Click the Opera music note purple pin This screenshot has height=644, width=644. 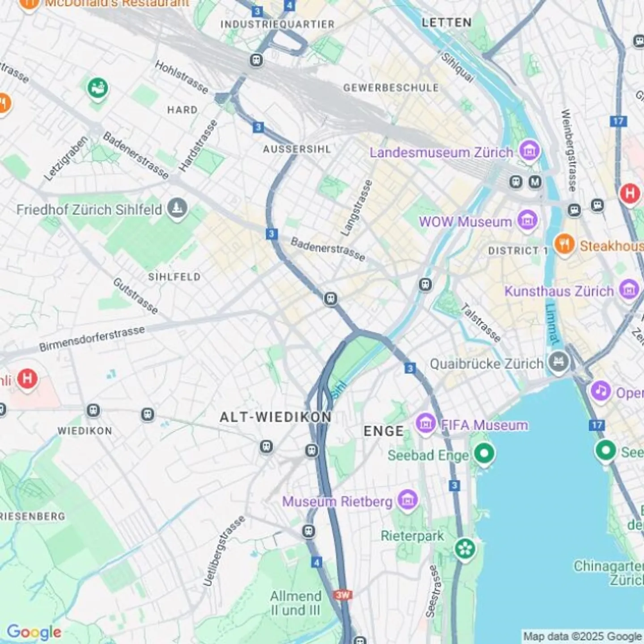(x=601, y=392)
